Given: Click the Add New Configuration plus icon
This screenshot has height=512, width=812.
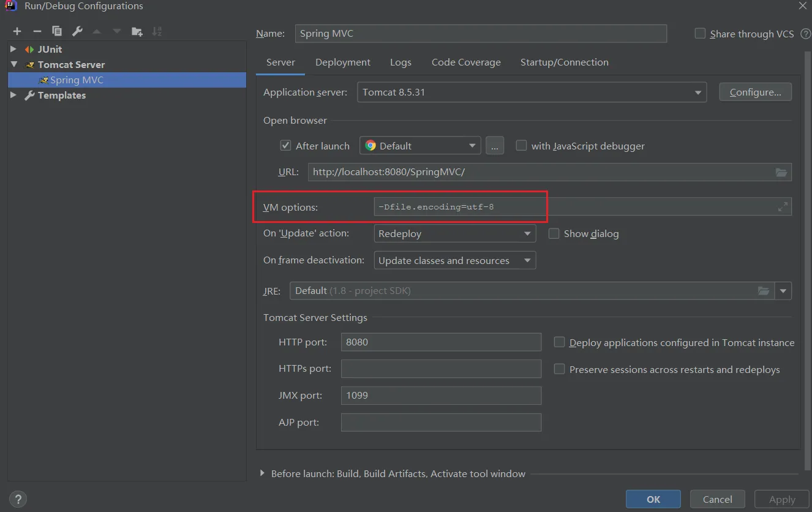Looking at the screenshot, I should [x=17, y=31].
